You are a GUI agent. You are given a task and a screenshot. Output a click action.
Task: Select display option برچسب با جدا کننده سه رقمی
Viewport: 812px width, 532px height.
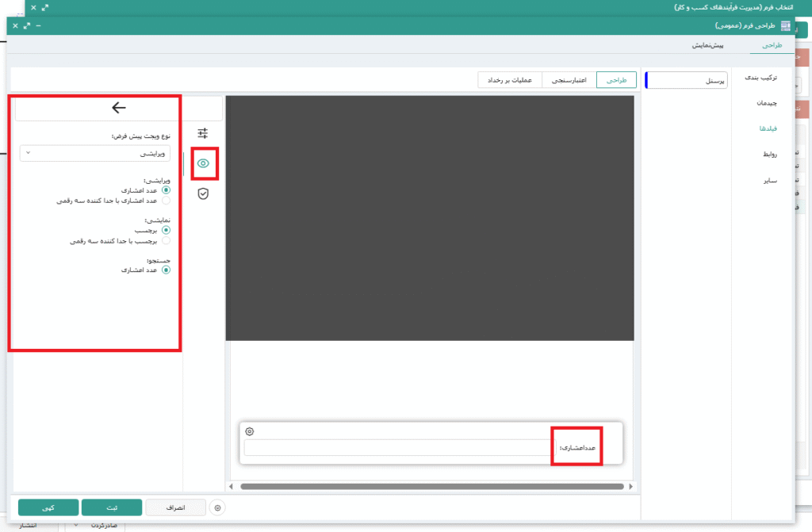(x=166, y=239)
